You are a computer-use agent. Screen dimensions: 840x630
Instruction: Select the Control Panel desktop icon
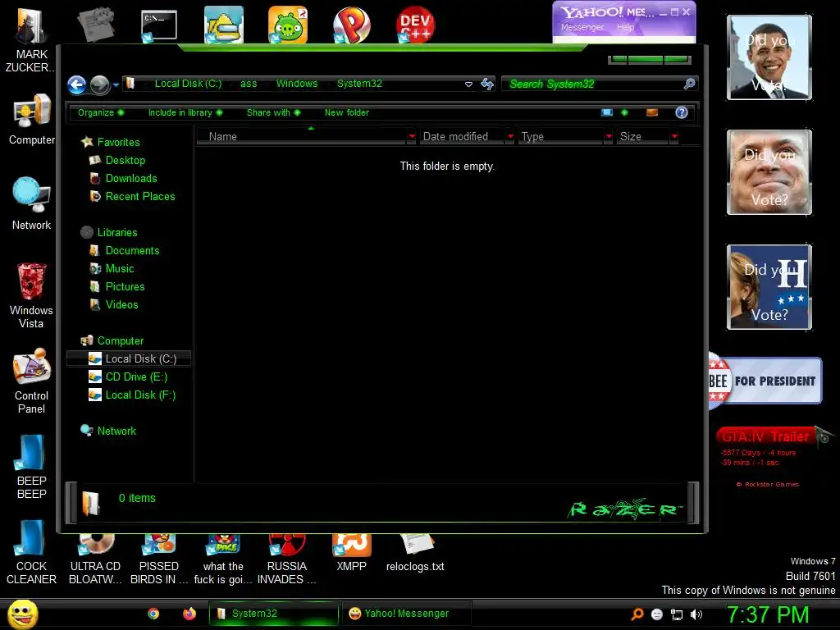click(x=31, y=381)
